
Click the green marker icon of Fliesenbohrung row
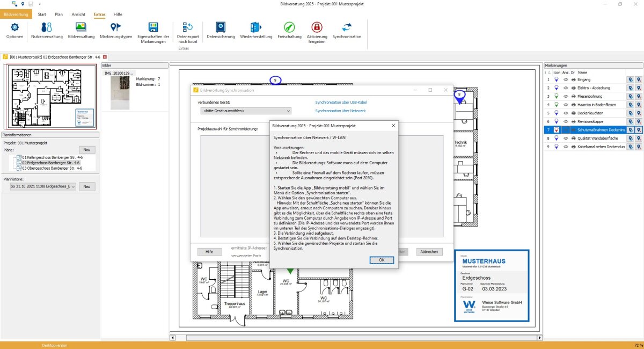coord(557,96)
